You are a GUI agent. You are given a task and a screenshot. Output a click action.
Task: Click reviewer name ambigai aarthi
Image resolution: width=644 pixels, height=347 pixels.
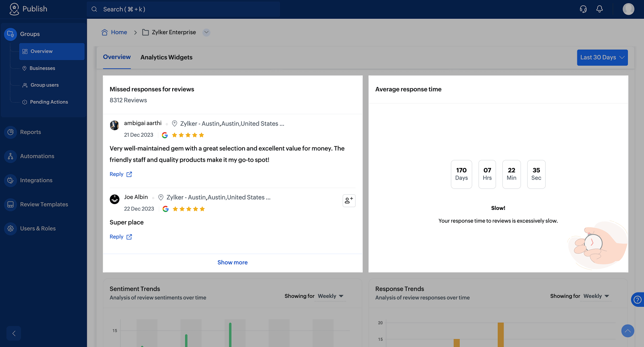143,123
